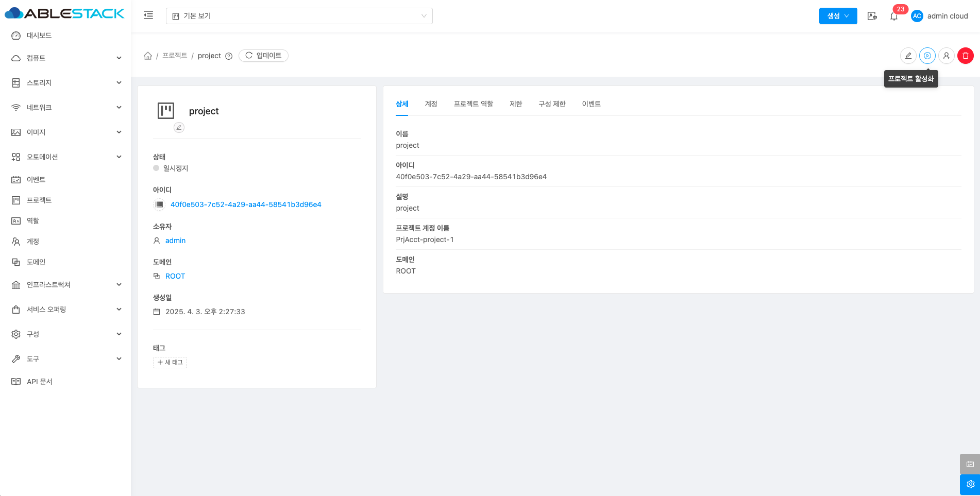The width and height of the screenshot is (980, 496).
Task: Expand the 스토리지 sidebar menu
Action: (67, 83)
